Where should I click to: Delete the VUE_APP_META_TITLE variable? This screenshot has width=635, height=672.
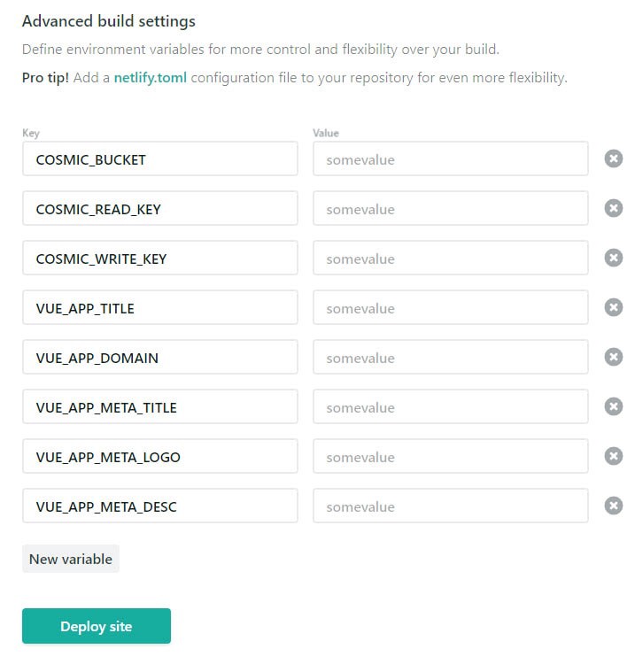(x=614, y=406)
